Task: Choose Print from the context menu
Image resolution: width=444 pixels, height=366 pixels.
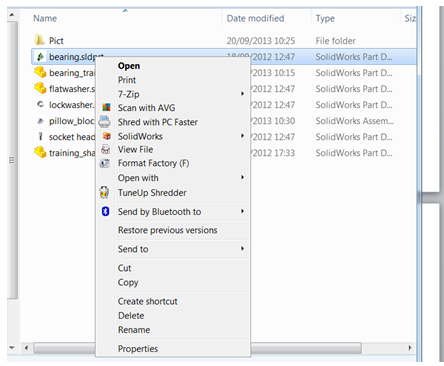Action: point(127,80)
